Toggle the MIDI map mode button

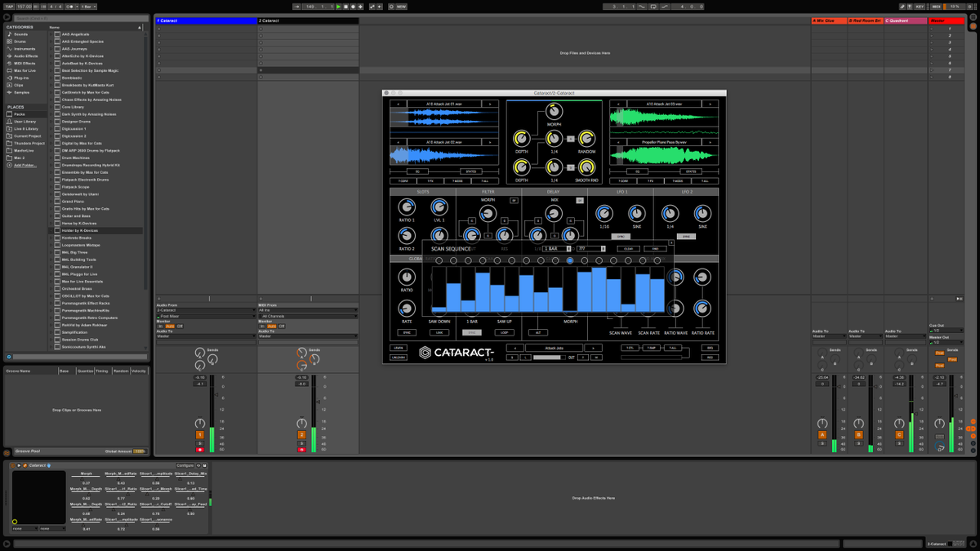pos(937,7)
